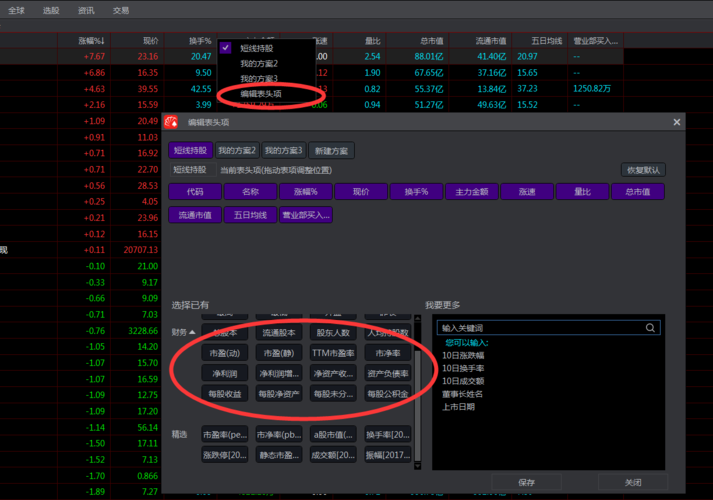
Task: Click the 新建方案 button
Action: click(x=330, y=150)
